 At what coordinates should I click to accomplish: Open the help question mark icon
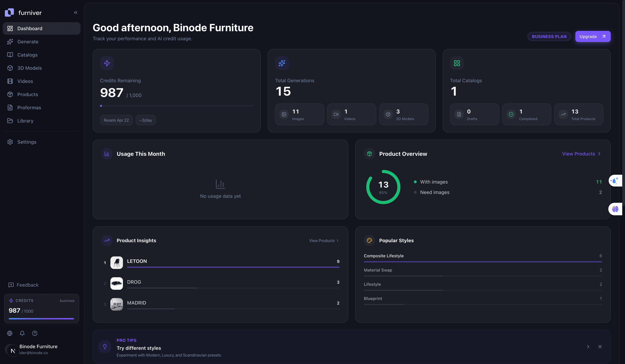click(35, 333)
